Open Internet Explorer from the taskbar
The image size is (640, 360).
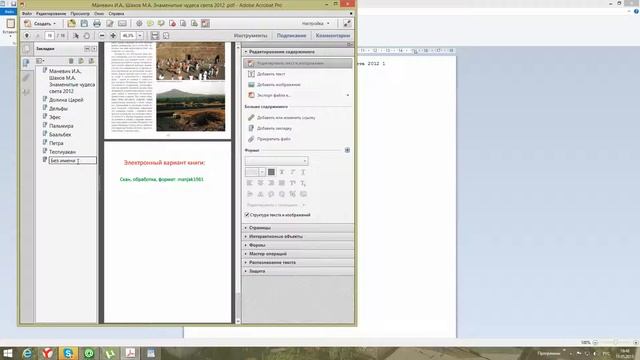[x=27, y=353]
